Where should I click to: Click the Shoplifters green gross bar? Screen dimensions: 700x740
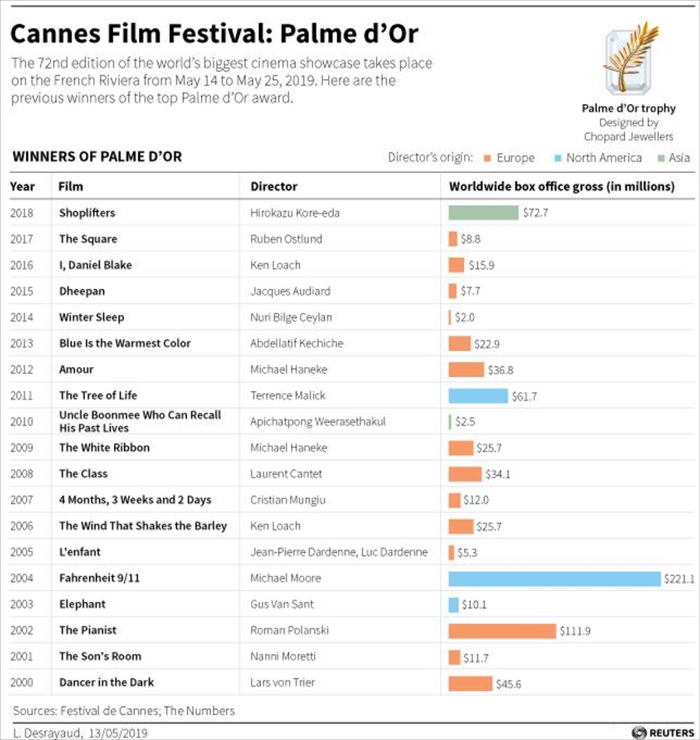pos(483,213)
